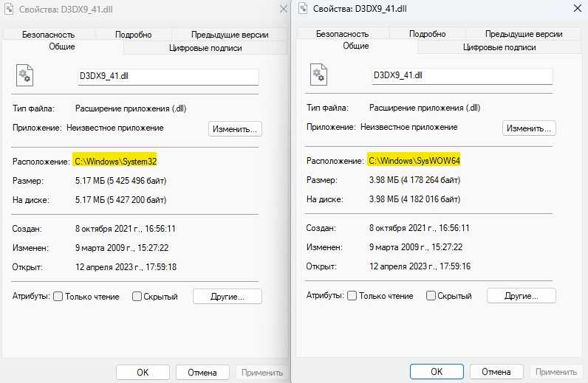Open Предыдущие версии tab in left window
The width and height of the screenshot is (588, 383).
(x=230, y=35)
